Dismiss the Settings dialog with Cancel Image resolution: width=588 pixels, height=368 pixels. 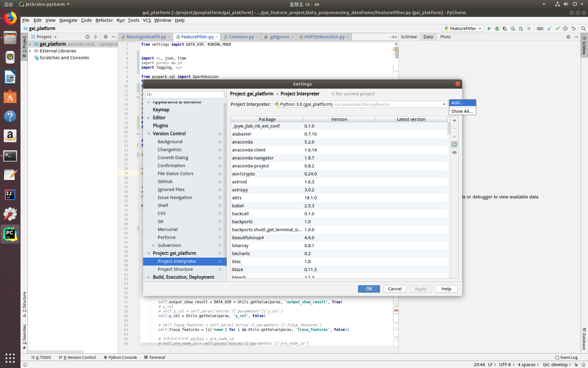click(x=395, y=289)
